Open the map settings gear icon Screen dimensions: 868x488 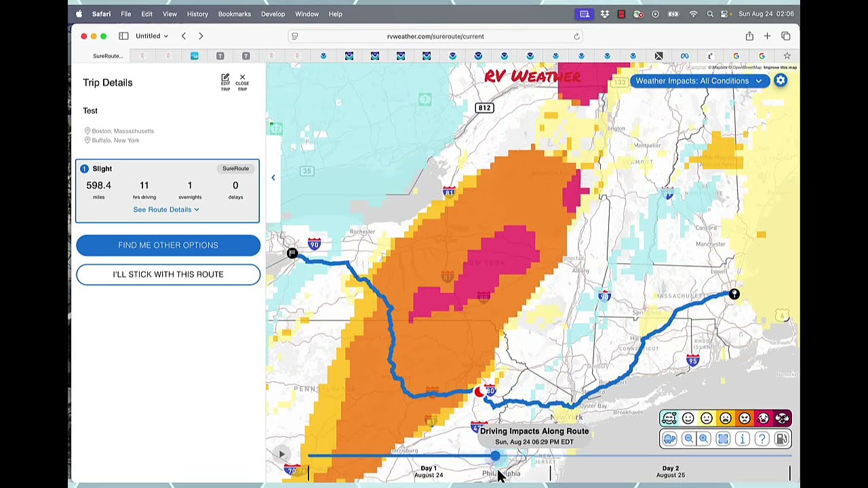[x=781, y=81]
